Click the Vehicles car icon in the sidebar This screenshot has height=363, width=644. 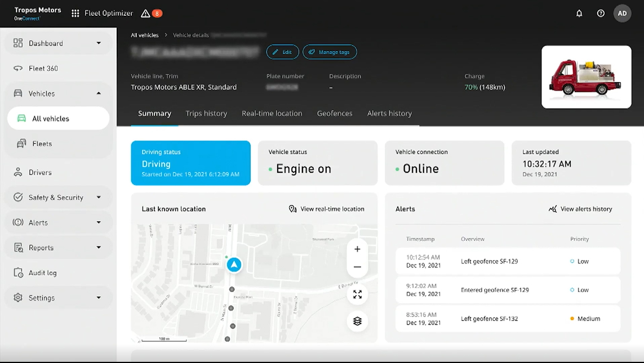[18, 93]
